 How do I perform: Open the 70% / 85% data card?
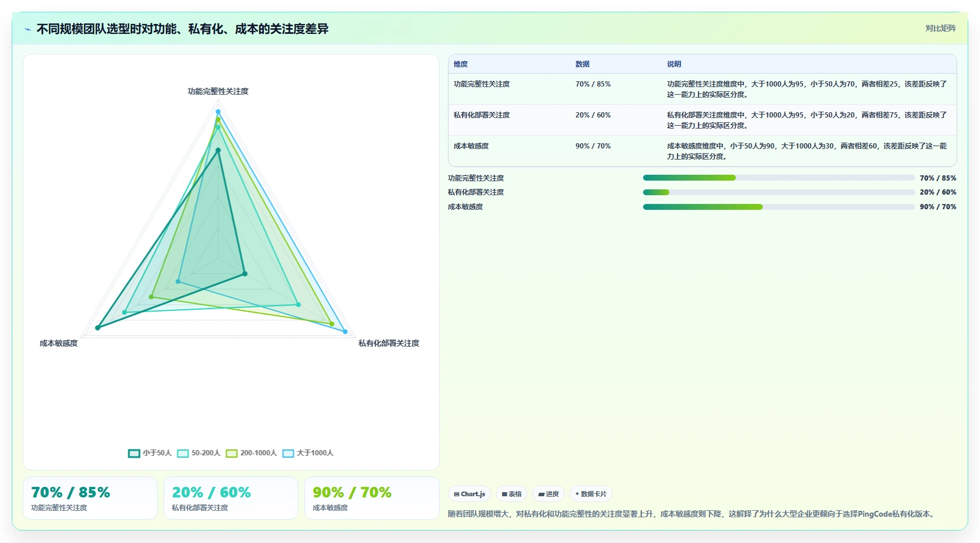pos(90,498)
